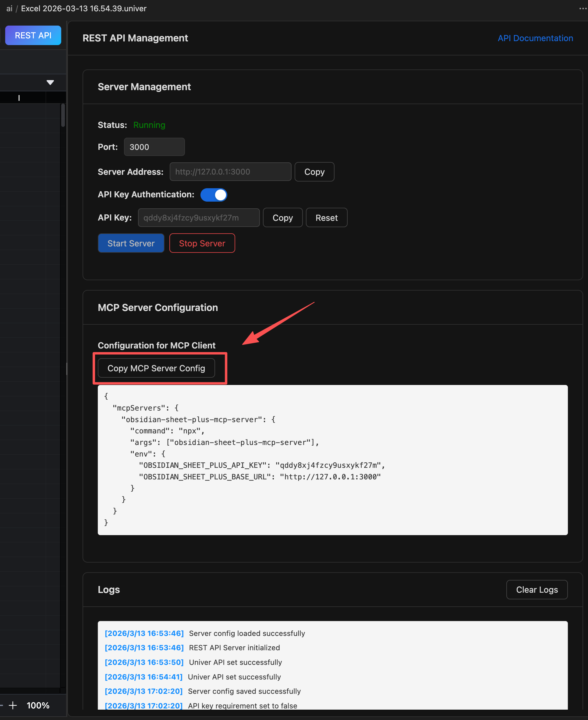Click the 100% zoom level indicator
The image size is (588, 720).
pyautogui.click(x=38, y=705)
